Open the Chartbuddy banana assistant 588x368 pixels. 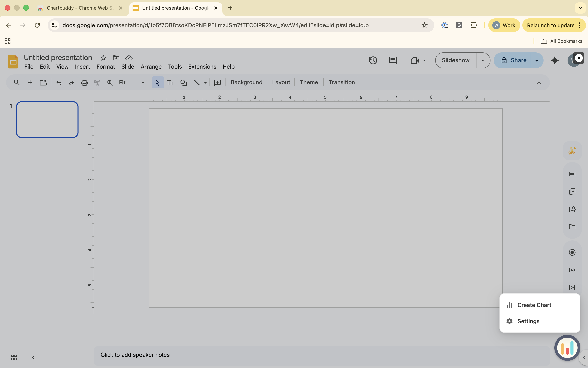572,150
